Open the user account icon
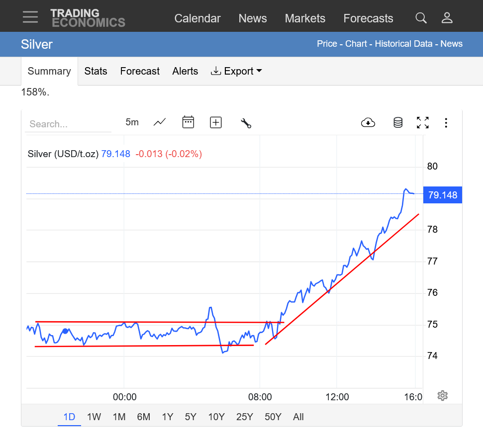The height and width of the screenshot is (448, 483). pos(447,18)
